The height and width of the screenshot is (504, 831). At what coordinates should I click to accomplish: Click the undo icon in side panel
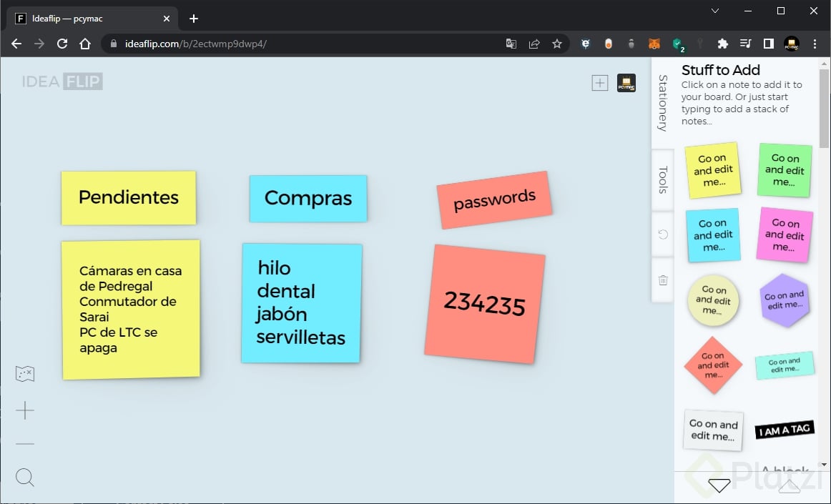[x=663, y=234]
